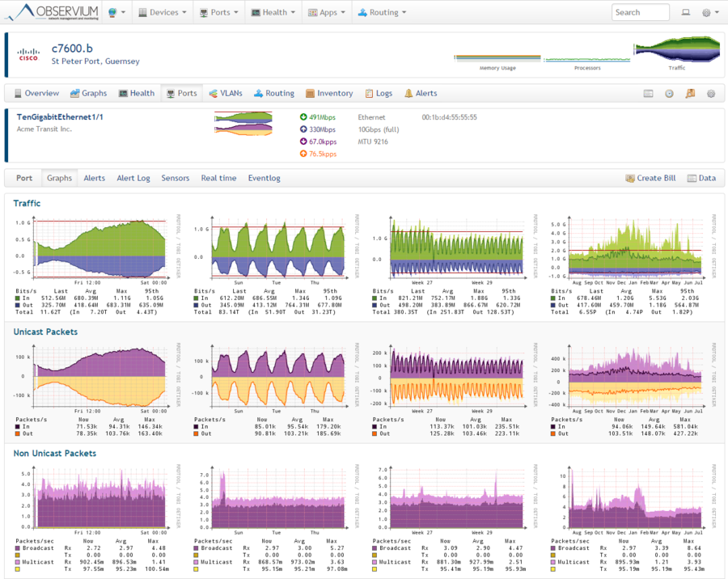Click the inventory package icon near the device tabs
This screenshot has height=579, width=728.
point(690,93)
